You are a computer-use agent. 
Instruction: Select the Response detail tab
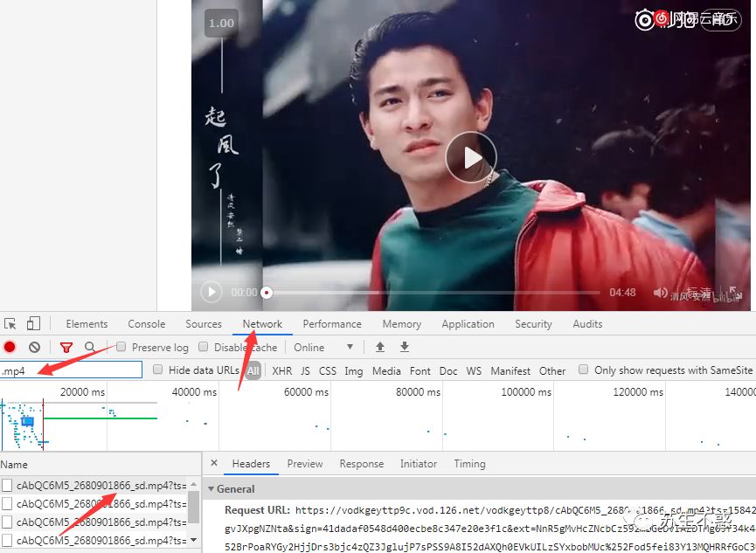tap(362, 464)
